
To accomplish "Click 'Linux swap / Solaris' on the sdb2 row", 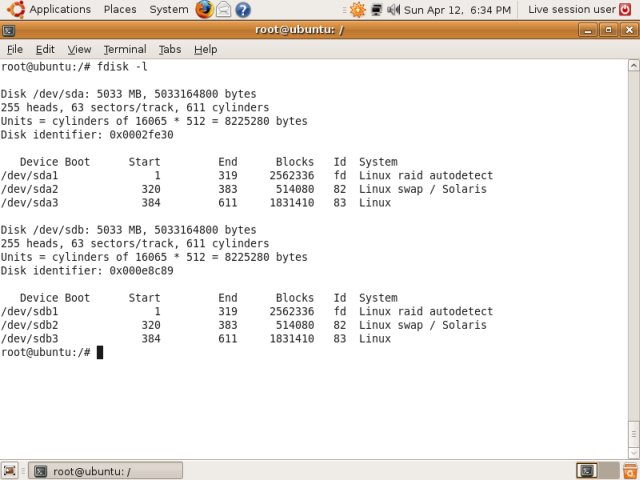I will coord(423,325).
